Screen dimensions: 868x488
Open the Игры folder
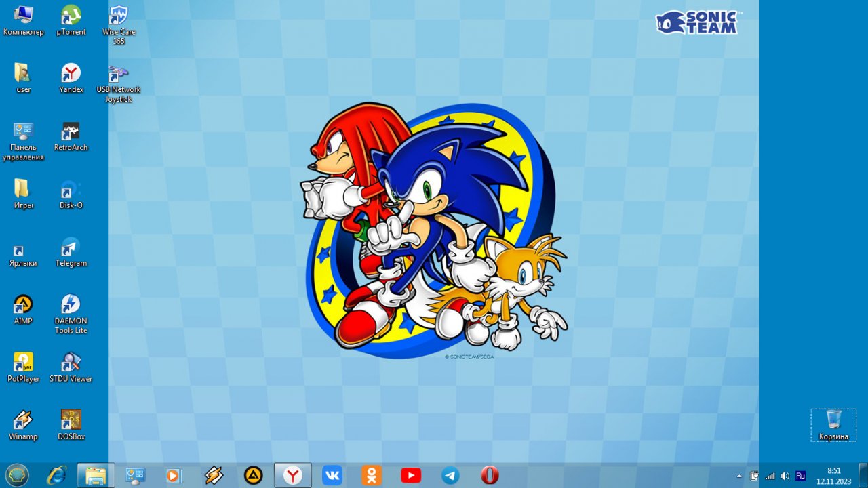point(23,195)
